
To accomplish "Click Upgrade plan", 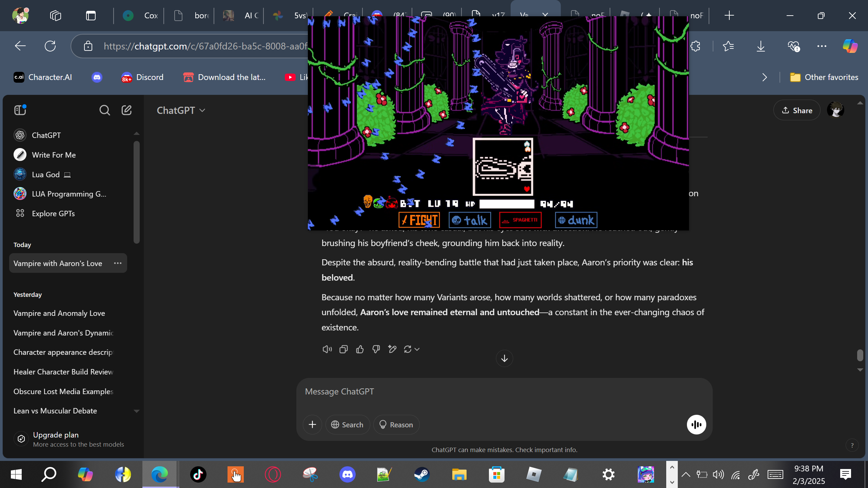I will [69, 439].
